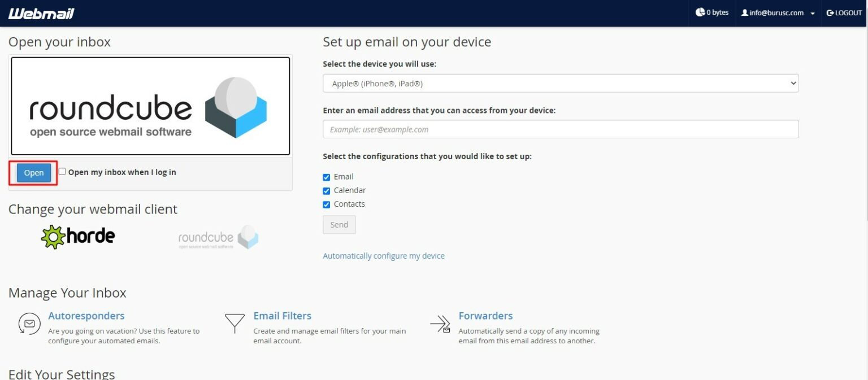This screenshot has height=380, width=868.
Task: Click the disk usage 0 bytes indicator
Action: pos(712,12)
